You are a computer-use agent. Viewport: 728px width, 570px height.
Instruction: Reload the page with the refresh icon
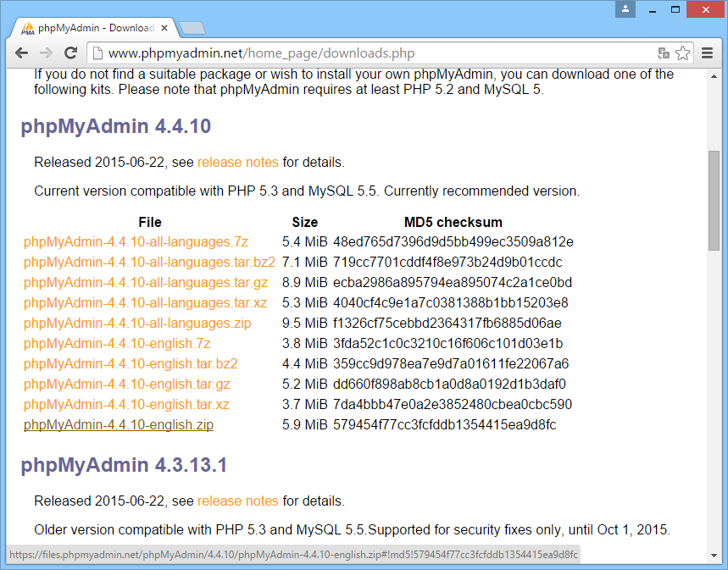pyautogui.click(x=70, y=53)
